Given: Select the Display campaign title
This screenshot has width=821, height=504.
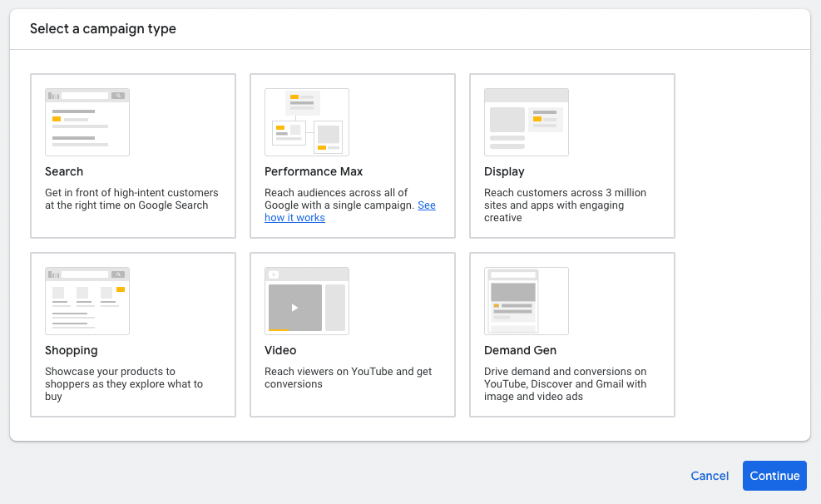Looking at the screenshot, I should 504,171.
